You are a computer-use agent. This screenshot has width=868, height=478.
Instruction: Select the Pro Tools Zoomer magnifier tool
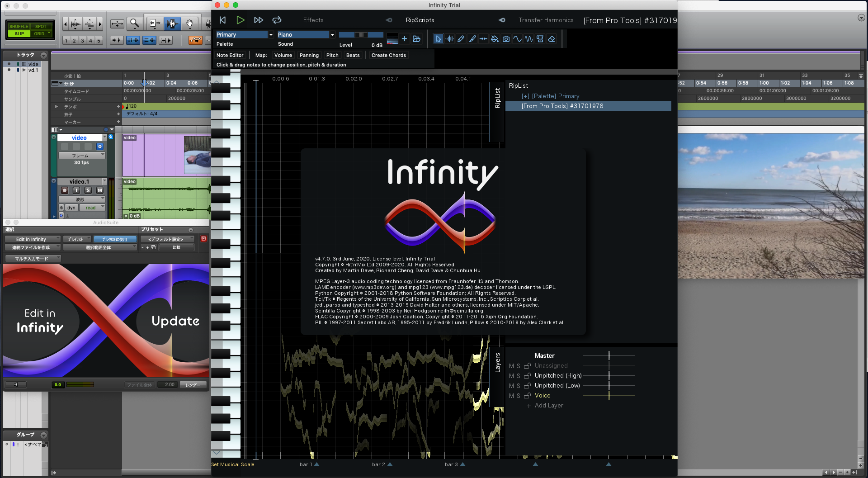pos(135,23)
